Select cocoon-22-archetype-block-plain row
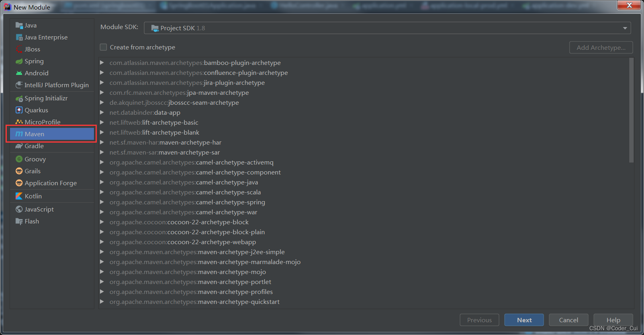The width and height of the screenshot is (644, 335). [x=364, y=232]
